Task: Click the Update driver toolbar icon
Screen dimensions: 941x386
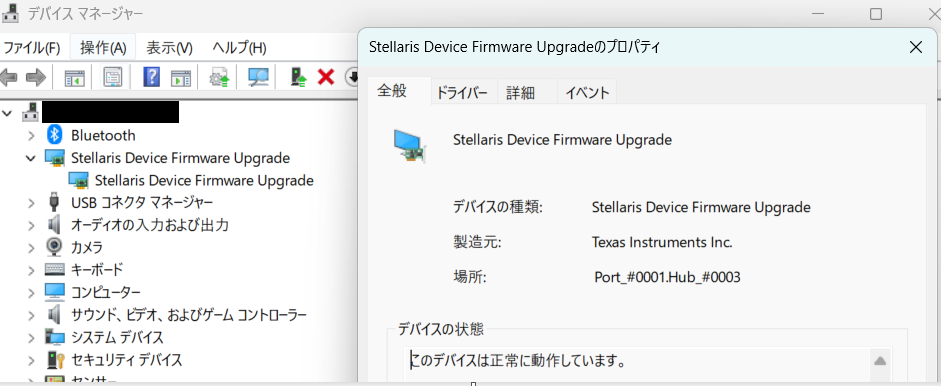Action: 219,77
